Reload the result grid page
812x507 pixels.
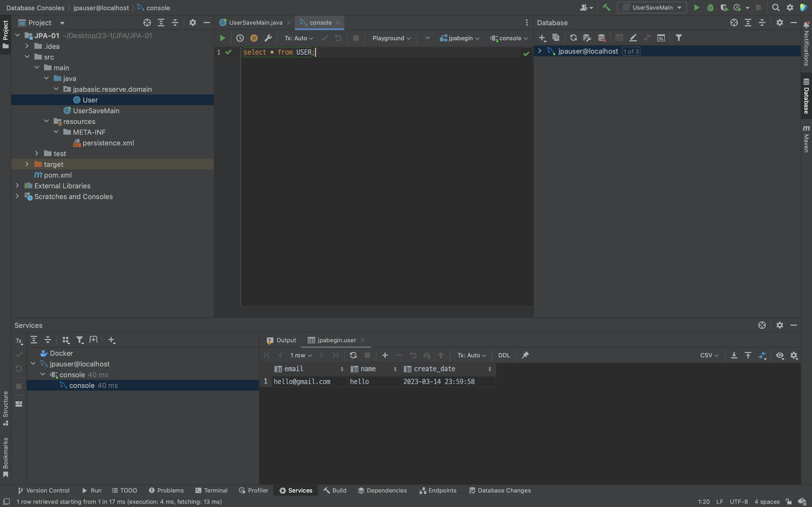coord(353,355)
